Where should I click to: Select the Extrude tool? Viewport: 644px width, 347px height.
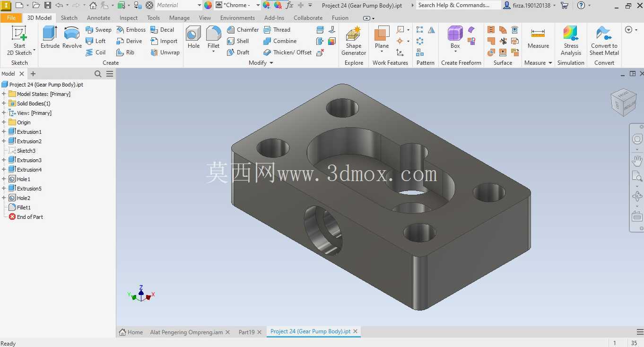50,38
